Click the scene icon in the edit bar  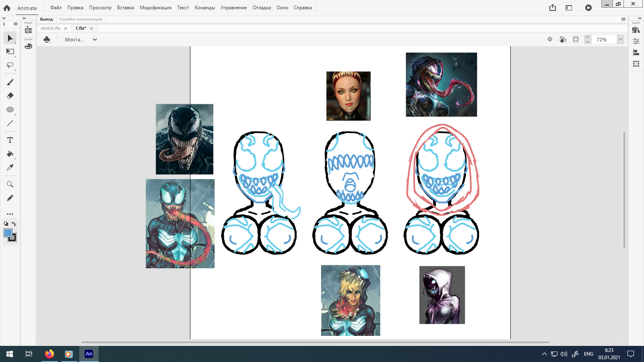click(47, 39)
